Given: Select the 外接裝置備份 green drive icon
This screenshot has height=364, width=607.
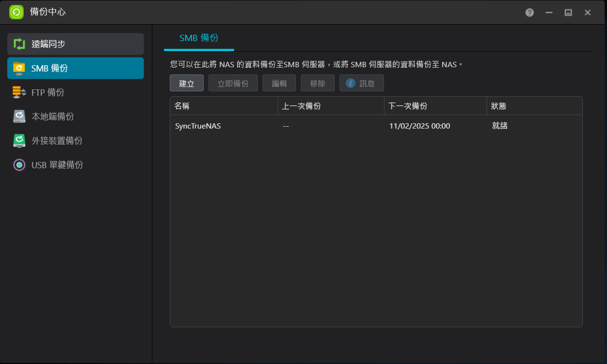Looking at the screenshot, I should (19, 141).
